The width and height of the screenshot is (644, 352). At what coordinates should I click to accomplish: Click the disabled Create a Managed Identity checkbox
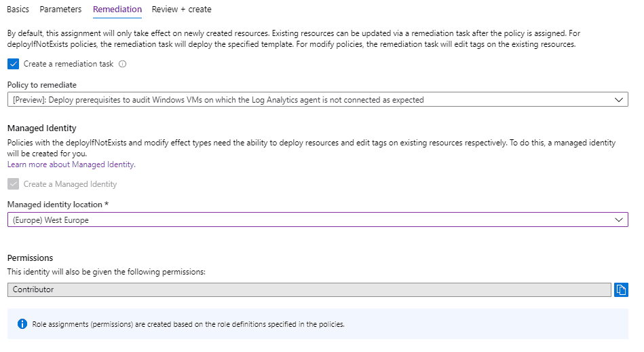[x=13, y=183]
